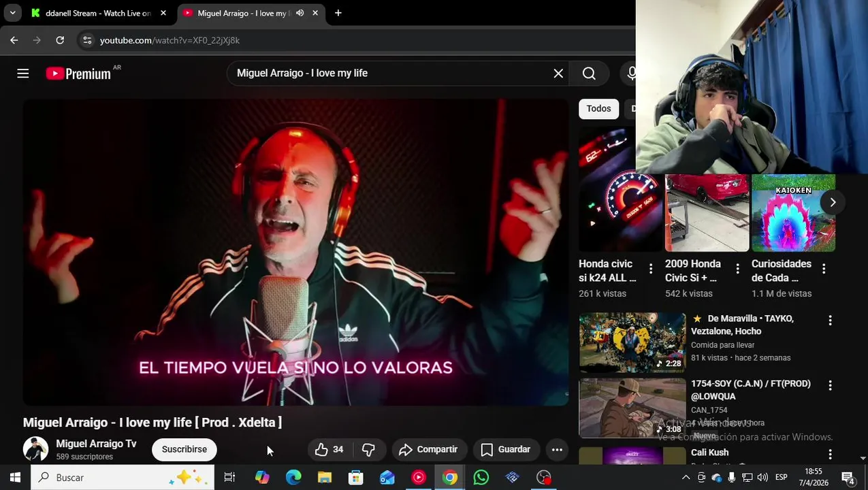Open the notification center icon
This screenshot has width=868, height=490.
click(x=848, y=477)
